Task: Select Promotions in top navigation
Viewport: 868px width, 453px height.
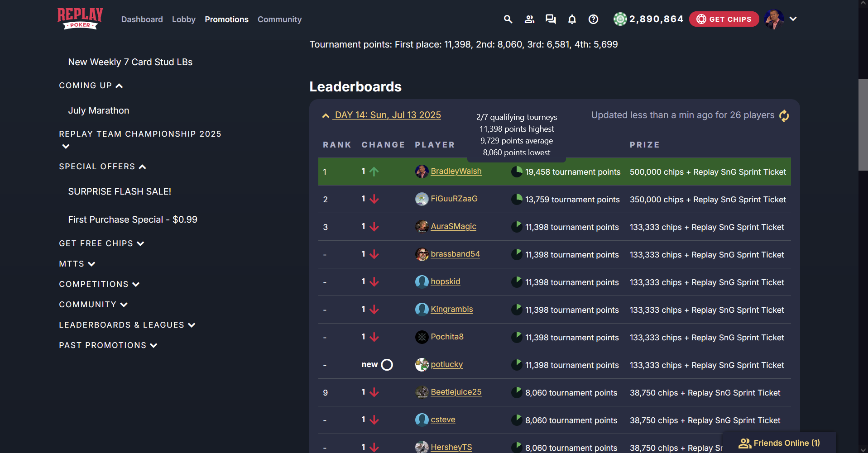Action: point(226,19)
